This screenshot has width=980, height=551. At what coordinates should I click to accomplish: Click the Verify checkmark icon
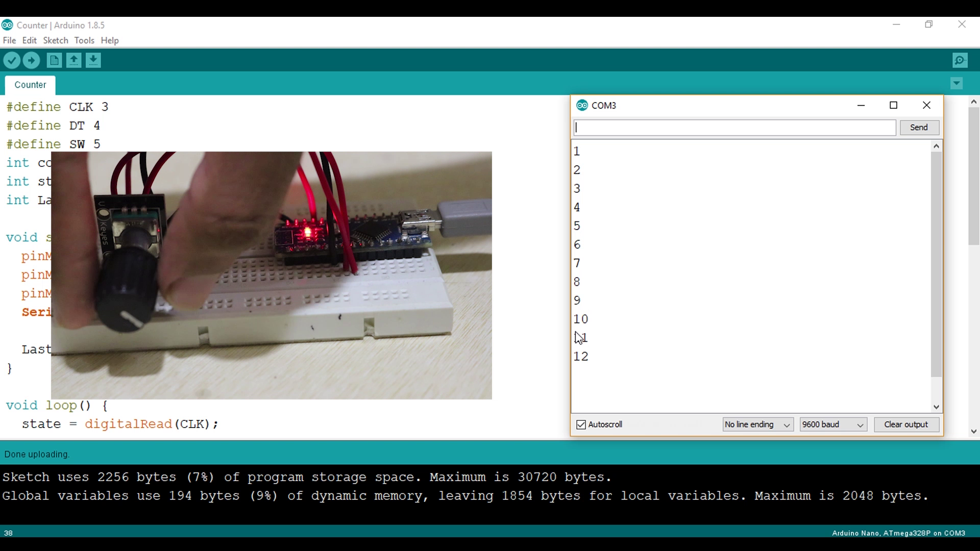point(12,60)
